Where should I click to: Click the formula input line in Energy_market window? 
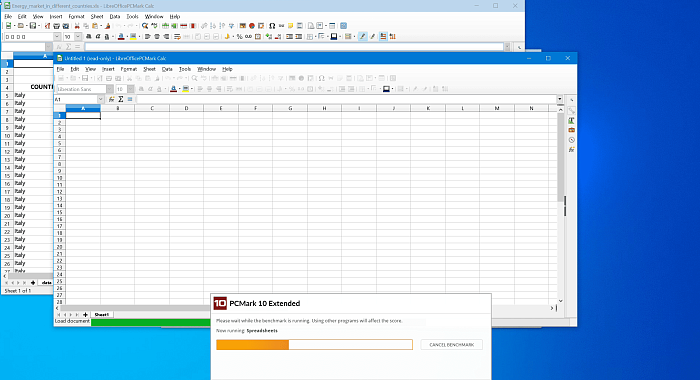click(x=294, y=46)
